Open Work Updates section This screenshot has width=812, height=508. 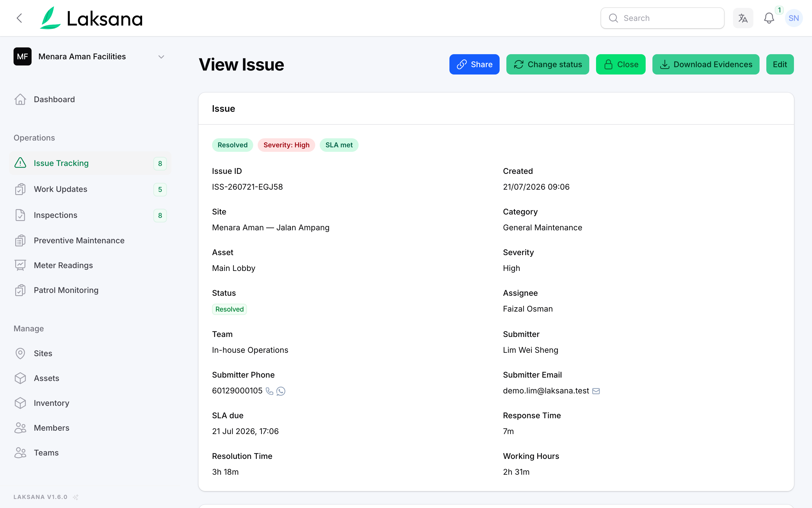(x=90, y=189)
